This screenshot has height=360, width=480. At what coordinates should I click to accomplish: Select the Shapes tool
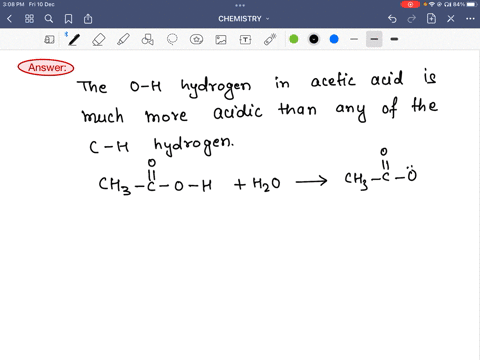(147, 40)
